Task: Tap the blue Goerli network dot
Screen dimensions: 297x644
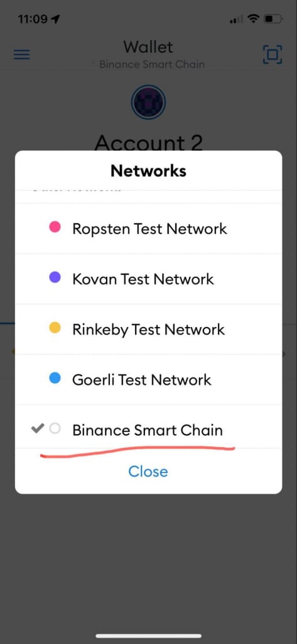Action: tap(55, 378)
